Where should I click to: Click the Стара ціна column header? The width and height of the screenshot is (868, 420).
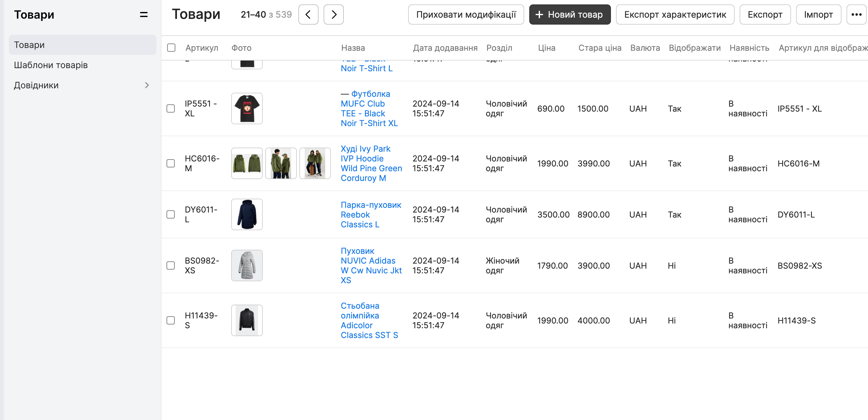tap(600, 48)
